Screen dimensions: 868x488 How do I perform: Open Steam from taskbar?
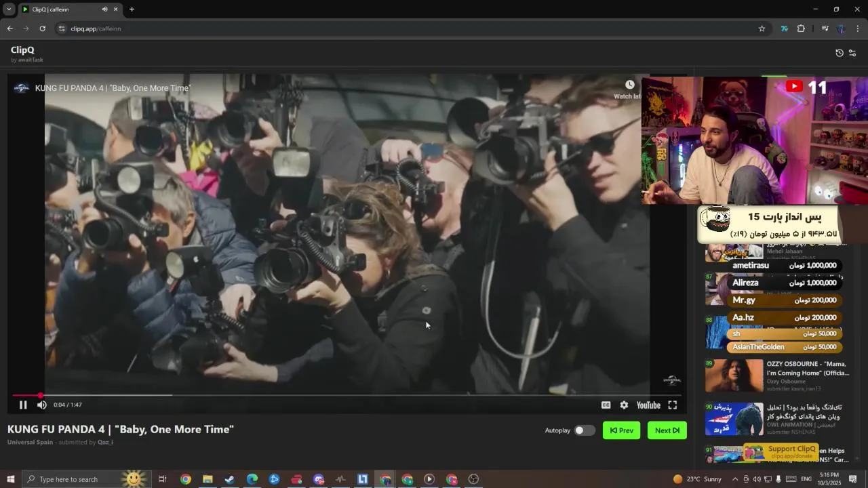(230, 479)
